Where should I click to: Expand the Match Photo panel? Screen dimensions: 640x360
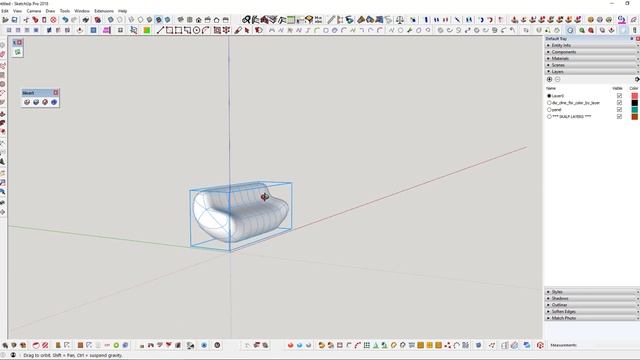[x=592, y=318]
